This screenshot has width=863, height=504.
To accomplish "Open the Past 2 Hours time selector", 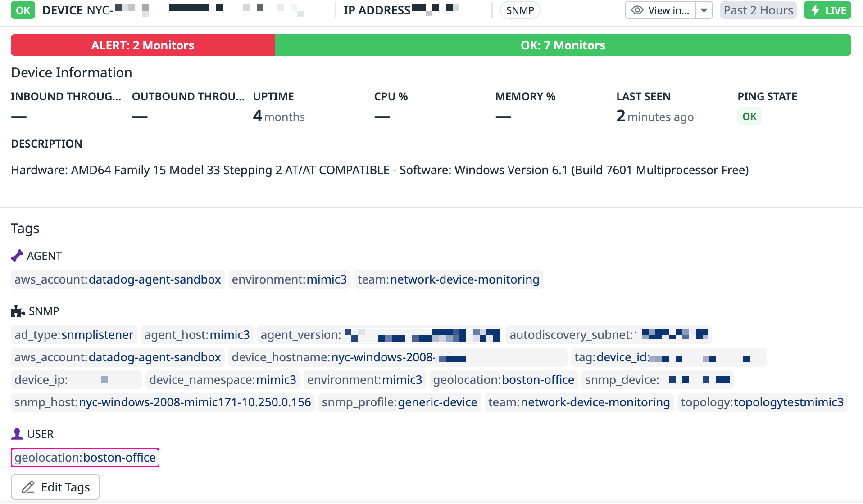I will coord(758,10).
